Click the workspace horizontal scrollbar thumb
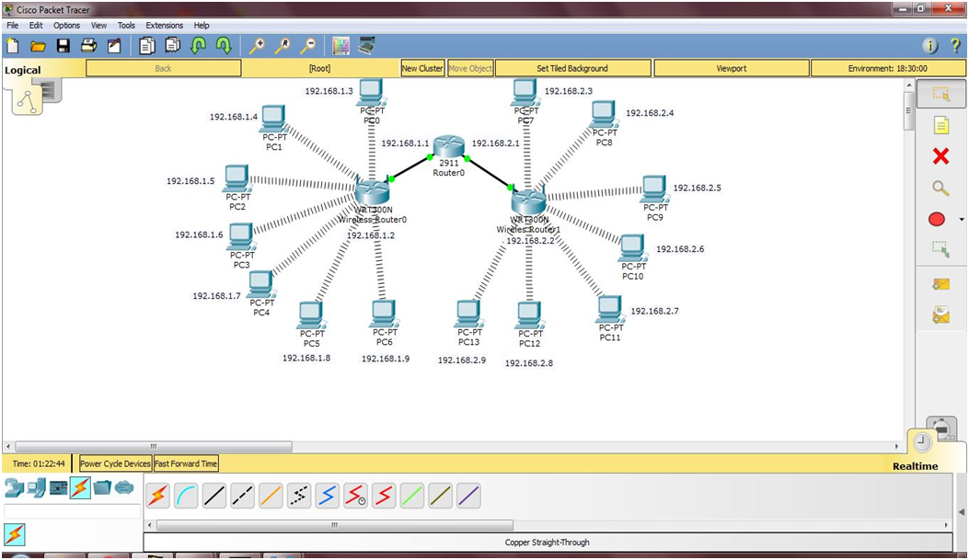 pyautogui.click(x=154, y=446)
